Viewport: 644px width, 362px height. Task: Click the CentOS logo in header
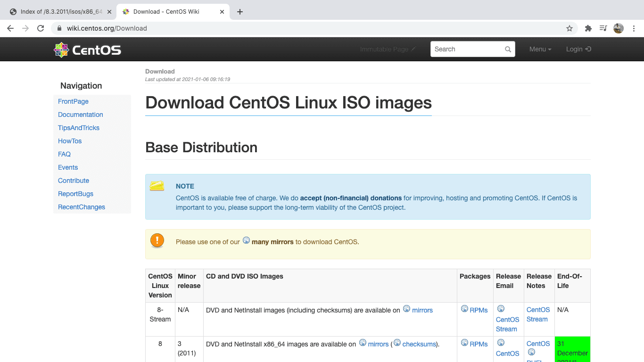(88, 49)
